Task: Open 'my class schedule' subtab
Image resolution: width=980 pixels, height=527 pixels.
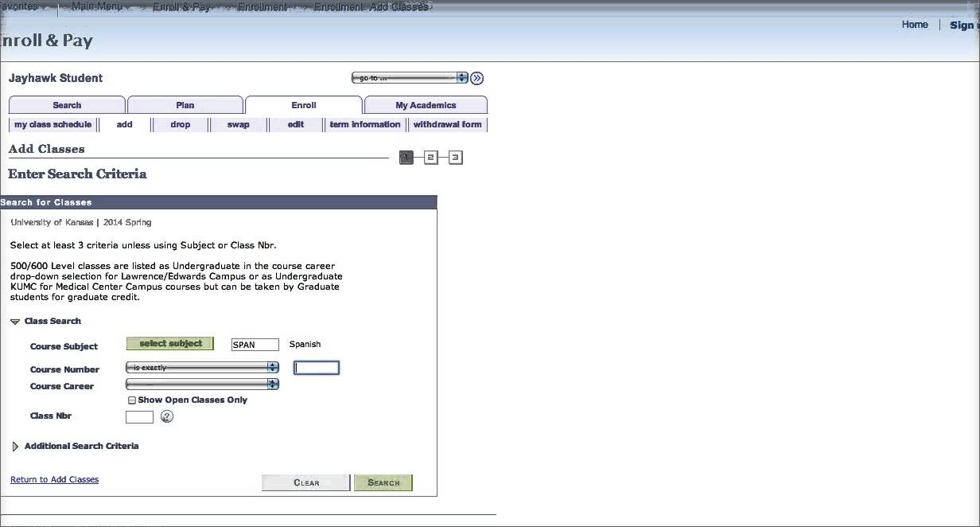Action: (x=52, y=125)
